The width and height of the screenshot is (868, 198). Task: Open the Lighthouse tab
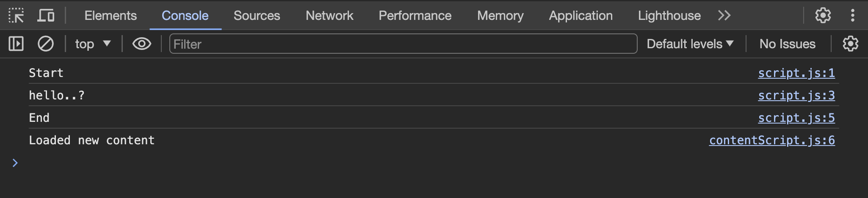click(x=669, y=16)
